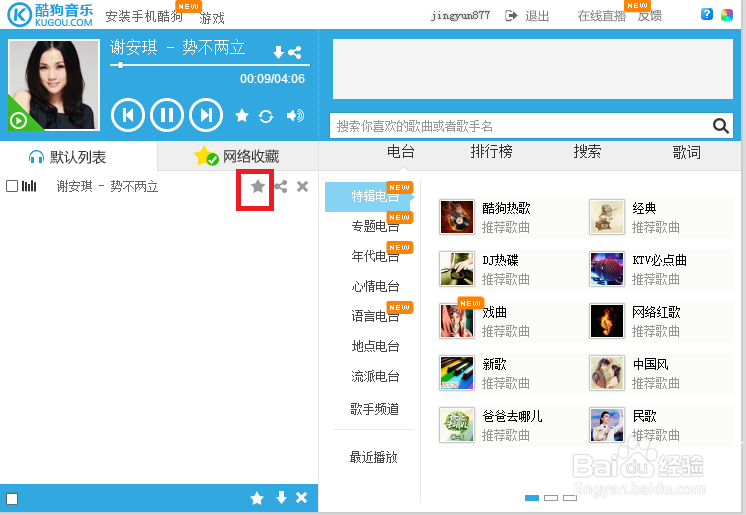Select the 心情电台 category
The image size is (746, 515).
[375, 286]
